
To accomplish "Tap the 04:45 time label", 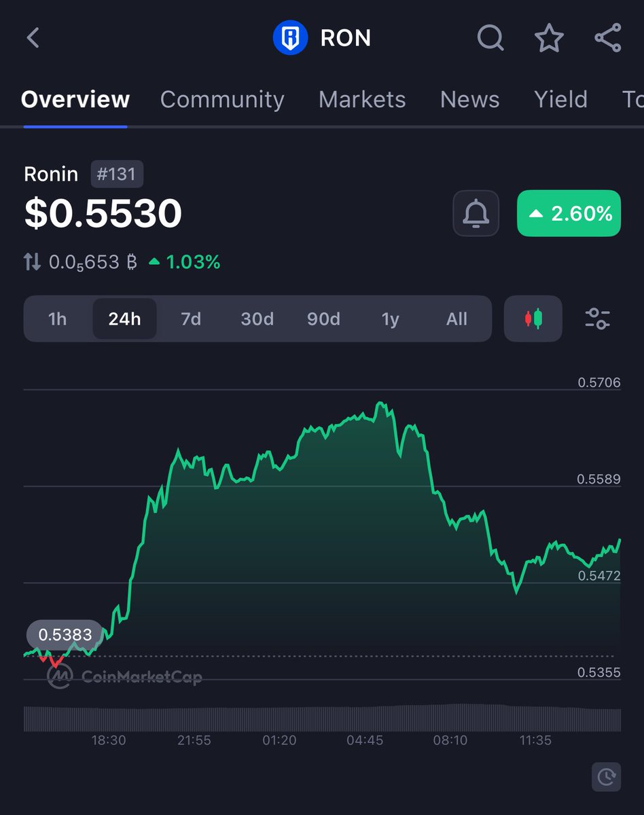I will [365, 740].
